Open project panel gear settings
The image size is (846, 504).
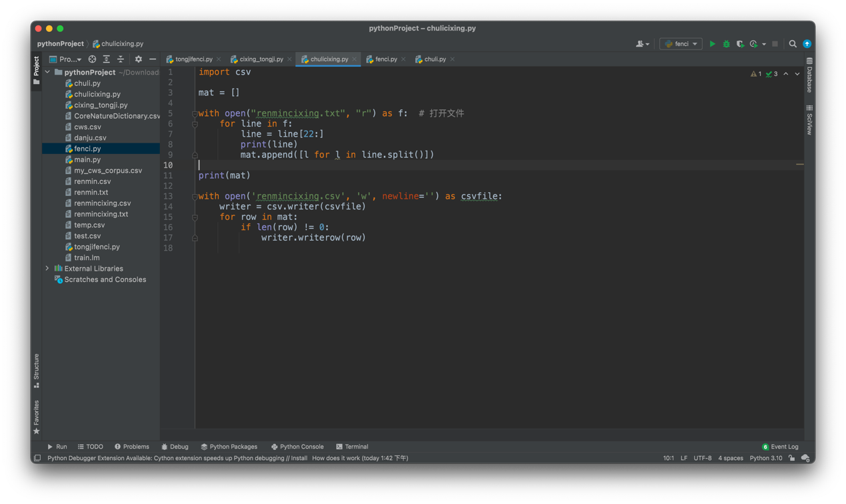point(139,59)
